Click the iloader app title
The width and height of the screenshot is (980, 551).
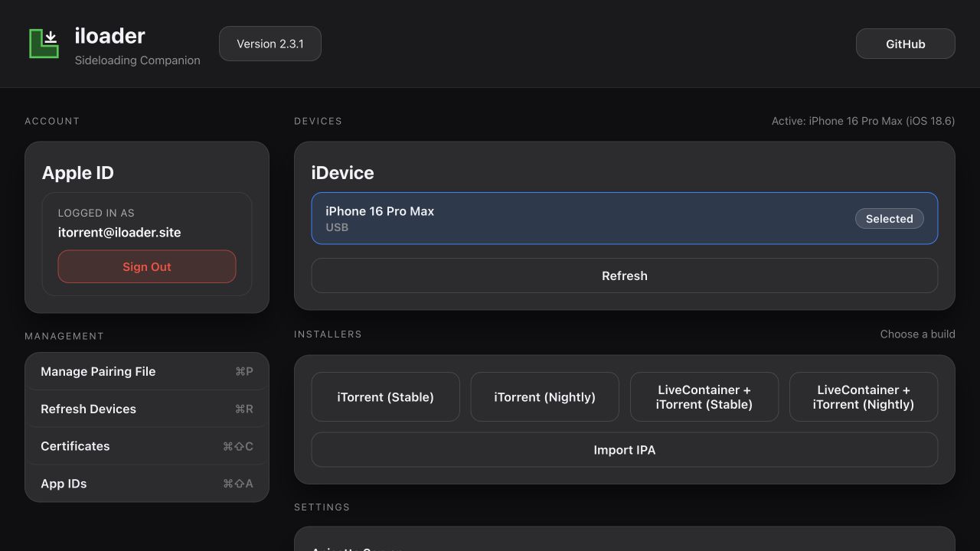109,36
